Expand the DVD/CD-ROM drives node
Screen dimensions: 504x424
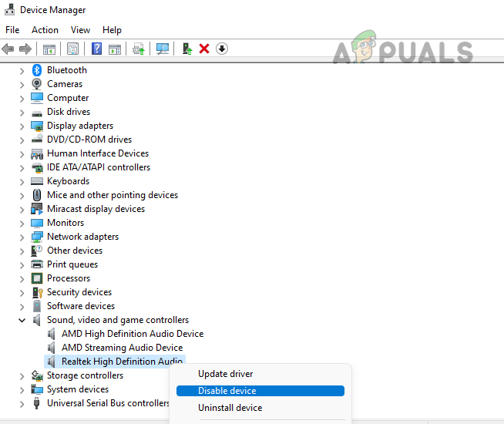22,140
